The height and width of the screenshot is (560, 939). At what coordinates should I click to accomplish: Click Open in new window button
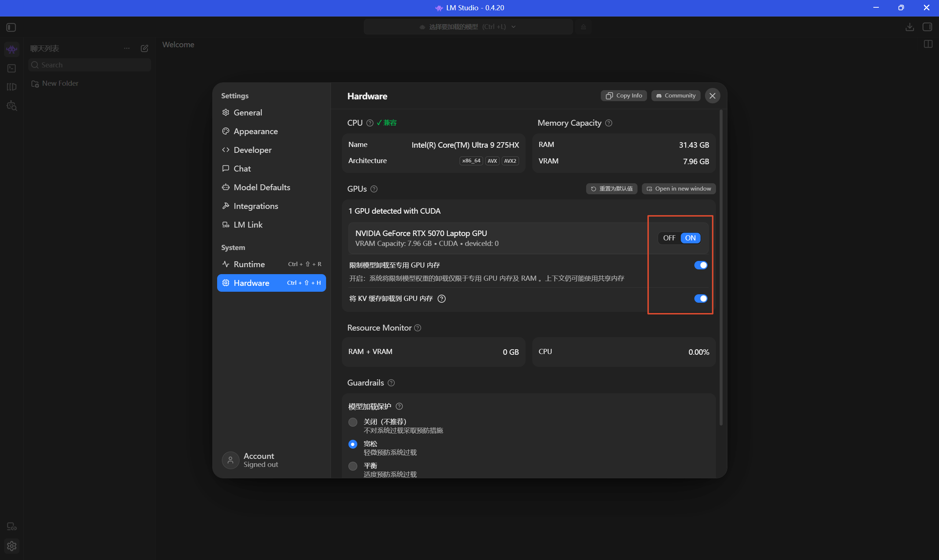[679, 189]
